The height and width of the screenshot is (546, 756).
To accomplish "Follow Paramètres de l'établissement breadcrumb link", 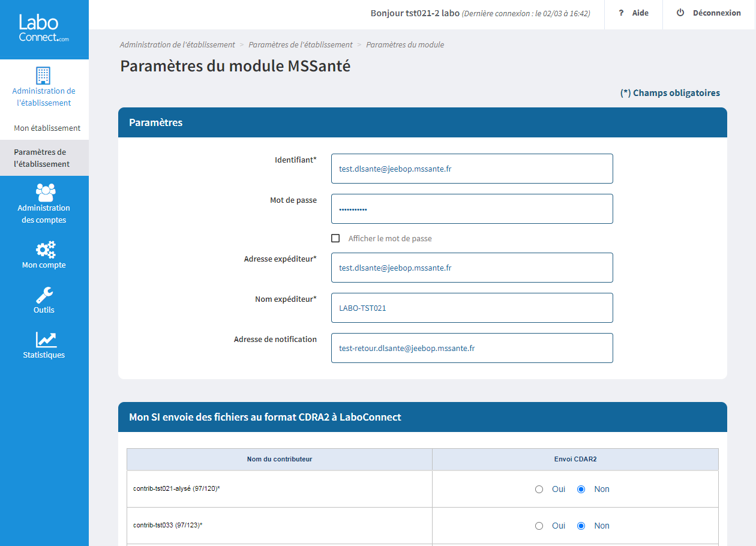I will [301, 44].
